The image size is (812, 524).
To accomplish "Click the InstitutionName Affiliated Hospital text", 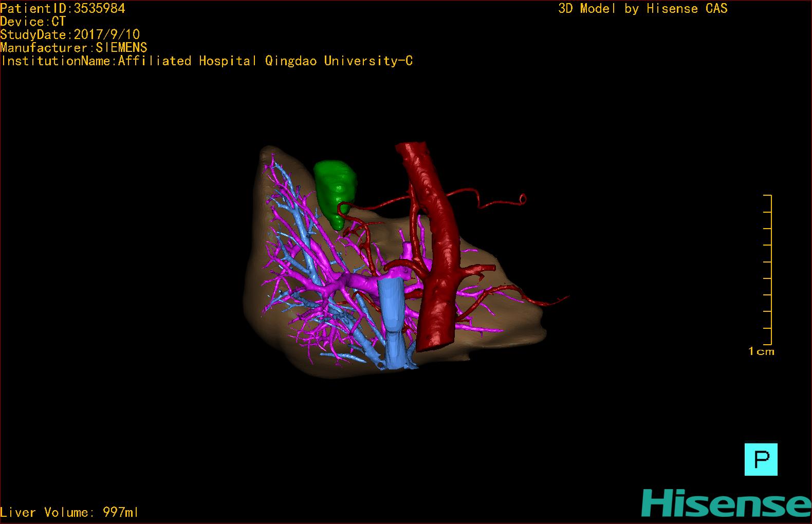I will tap(207, 61).
